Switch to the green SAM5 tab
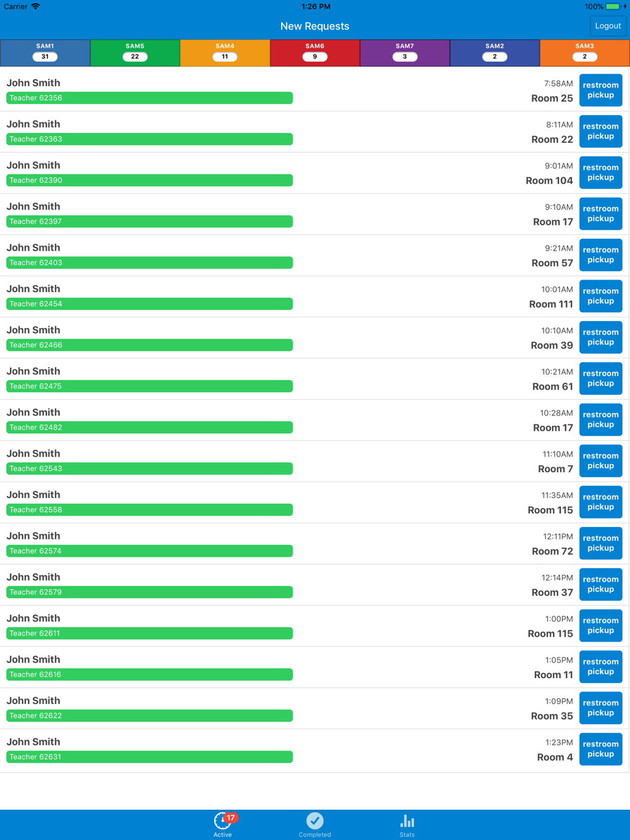630x840 pixels. pyautogui.click(x=135, y=53)
